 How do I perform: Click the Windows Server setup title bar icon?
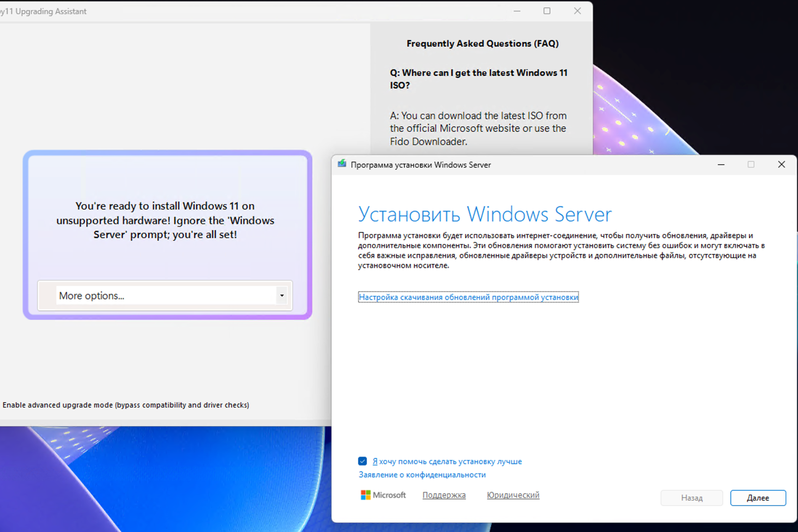point(342,164)
